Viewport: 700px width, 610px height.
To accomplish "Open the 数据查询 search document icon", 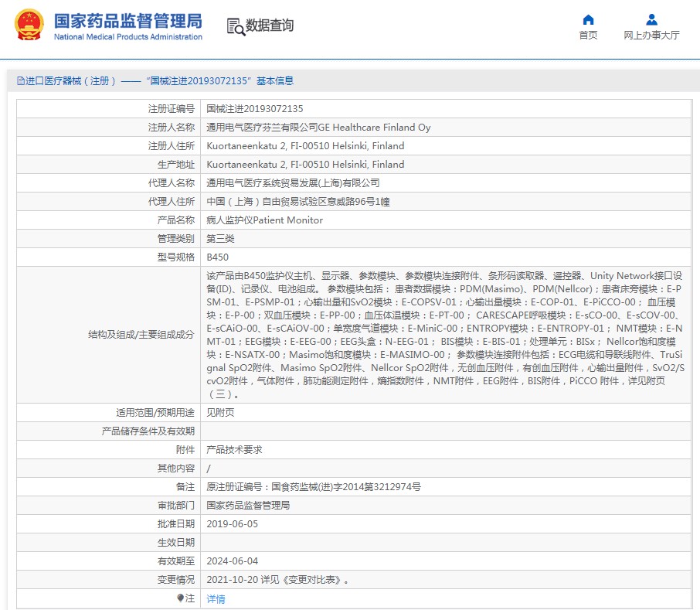I will point(235,26).
